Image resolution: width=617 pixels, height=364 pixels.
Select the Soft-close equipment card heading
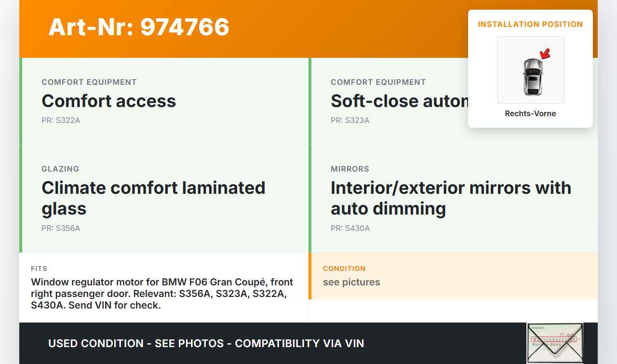[x=399, y=101]
